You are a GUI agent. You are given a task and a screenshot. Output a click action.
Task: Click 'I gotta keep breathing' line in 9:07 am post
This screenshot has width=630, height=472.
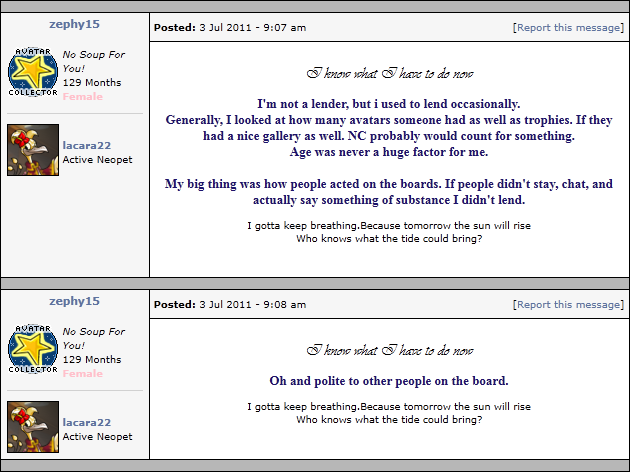(389, 226)
